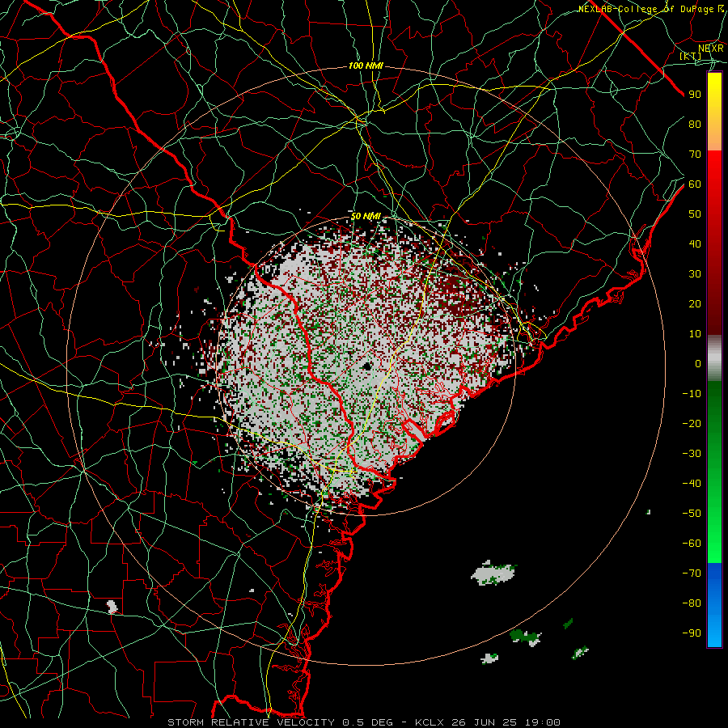Click the -80 value on velocity scale

(x=692, y=603)
